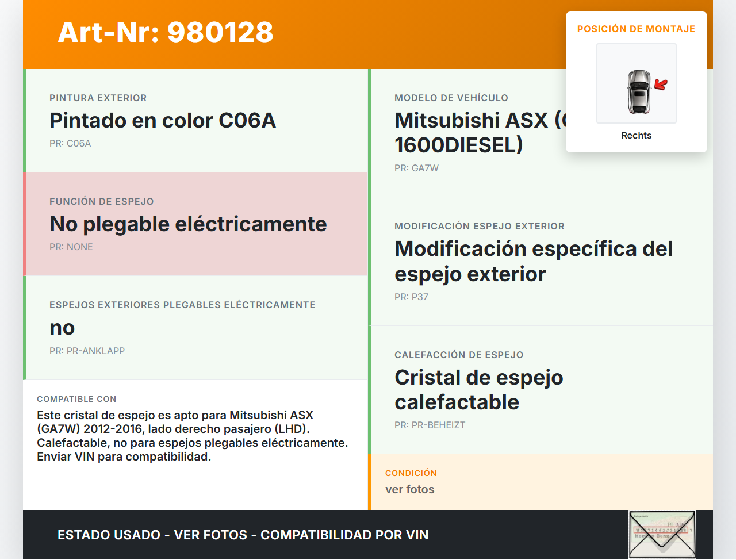The width and height of the screenshot is (736, 560).
Task: Click the 'PR: NONE' code
Action: click(71, 247)
